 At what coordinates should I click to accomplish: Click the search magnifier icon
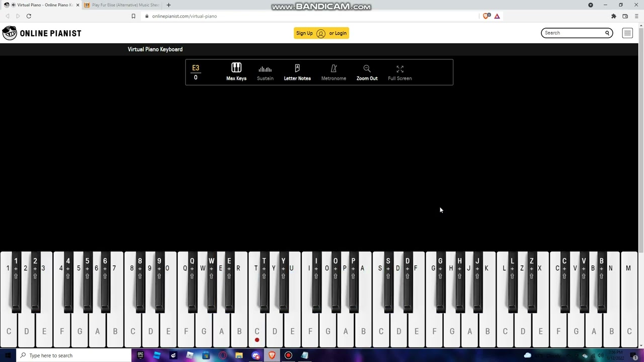tap(607, 33)
